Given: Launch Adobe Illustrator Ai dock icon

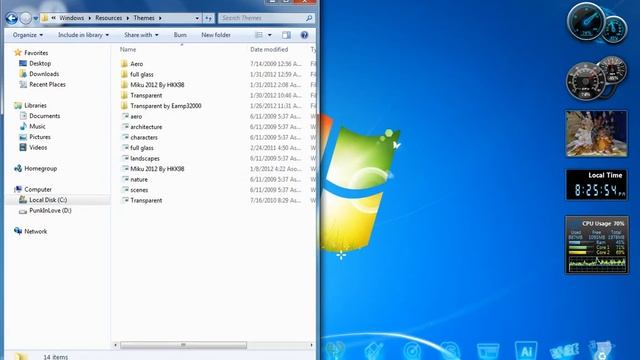Looking at the screenshot, I should (526, 351).
